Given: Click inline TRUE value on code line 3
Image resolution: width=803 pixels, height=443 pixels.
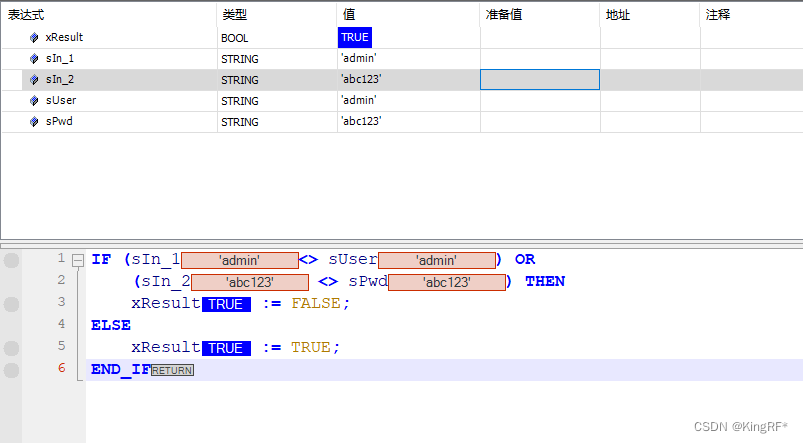Looking at the screenshot, I should 226,304.
